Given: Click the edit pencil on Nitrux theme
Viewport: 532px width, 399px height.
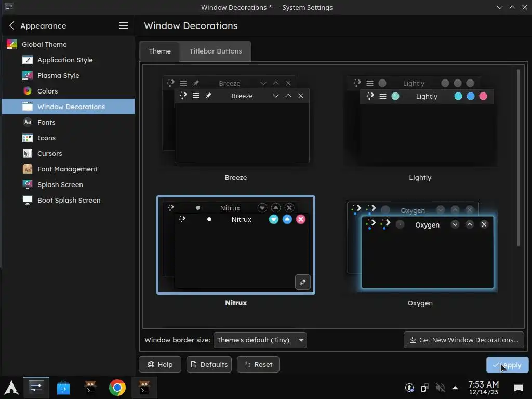Looking at the screenshot, I should coord(303,282).
